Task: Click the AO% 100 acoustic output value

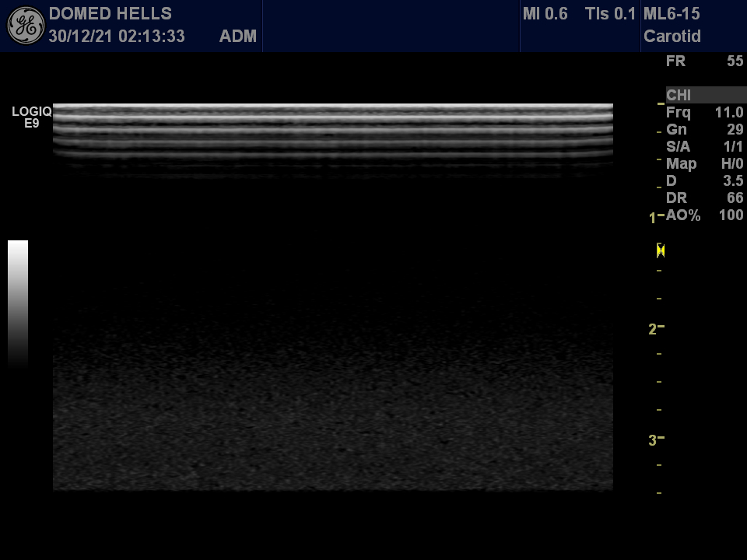Action: tap(704, 215)
